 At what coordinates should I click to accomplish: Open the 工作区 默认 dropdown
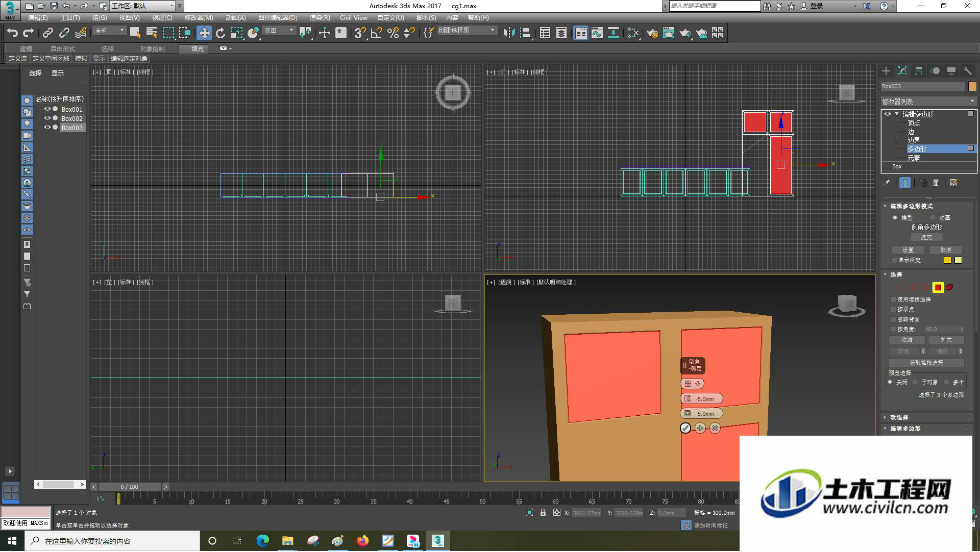pos(142,6)
